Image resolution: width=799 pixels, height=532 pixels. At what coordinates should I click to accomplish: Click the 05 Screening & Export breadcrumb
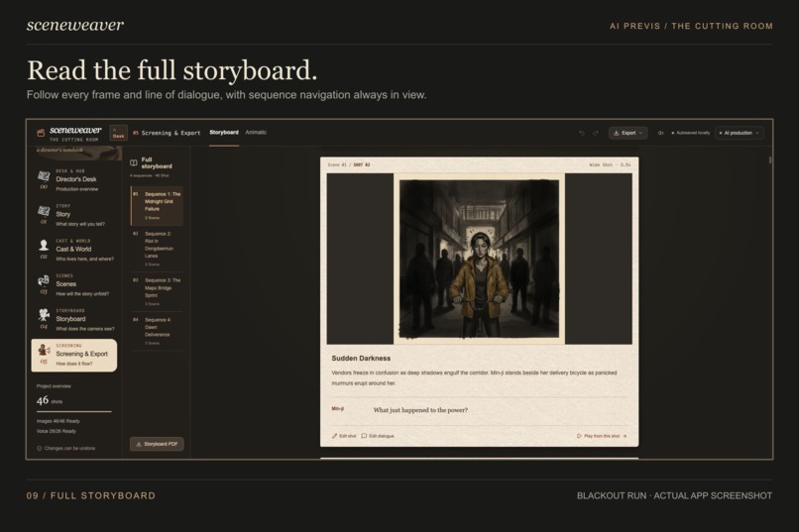point(167,133)
